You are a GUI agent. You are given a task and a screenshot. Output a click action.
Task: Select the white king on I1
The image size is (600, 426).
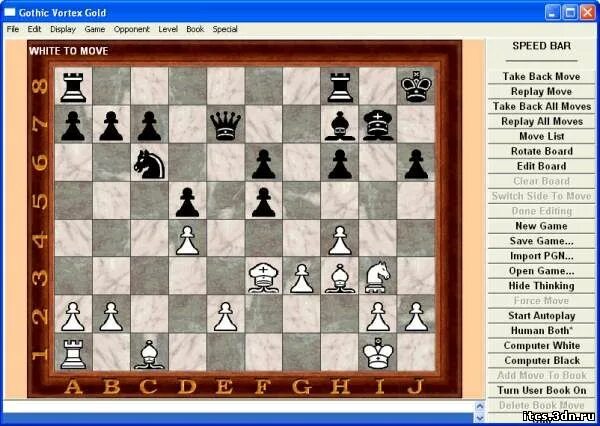coord(378,353)
